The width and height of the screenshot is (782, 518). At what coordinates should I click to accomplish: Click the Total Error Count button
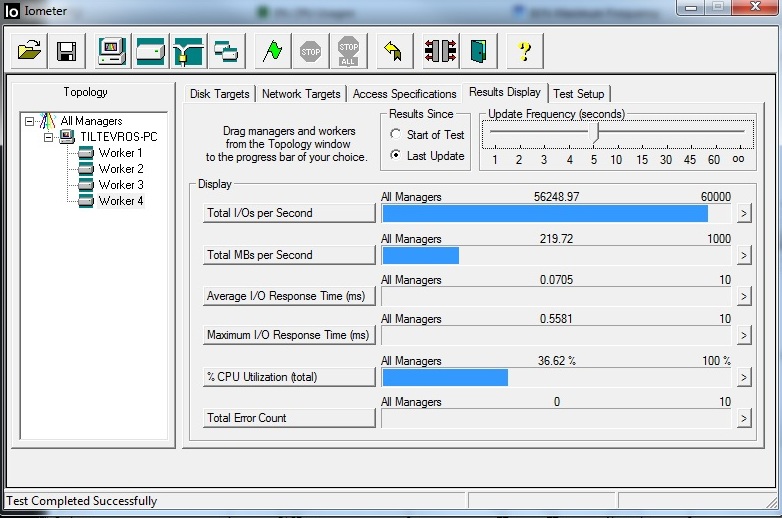(x=289, y=417)
